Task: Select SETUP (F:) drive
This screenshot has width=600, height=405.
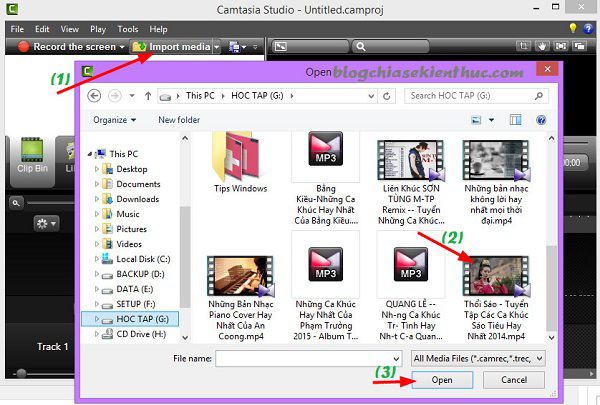Action: coord(135,304)
